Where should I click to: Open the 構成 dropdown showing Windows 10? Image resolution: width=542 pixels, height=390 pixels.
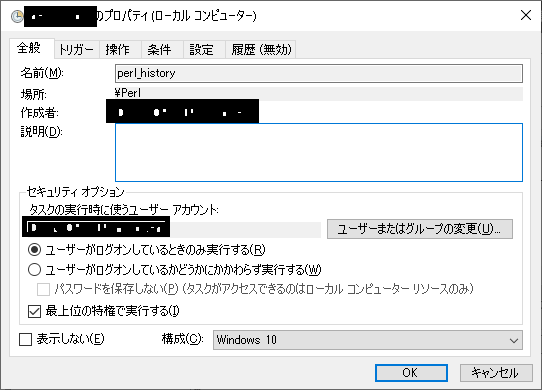[x=367, y=340]
